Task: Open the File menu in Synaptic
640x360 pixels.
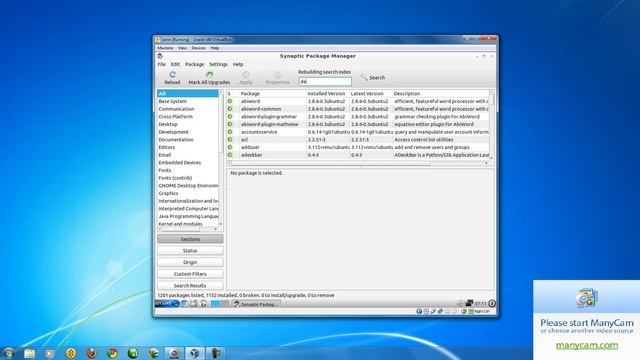Action: [162, 64]
